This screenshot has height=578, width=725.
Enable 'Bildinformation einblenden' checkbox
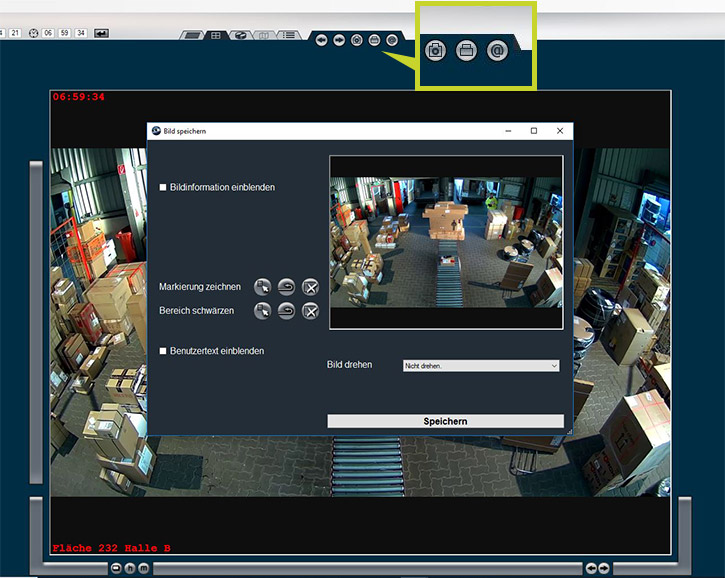[x=163, y=187]
